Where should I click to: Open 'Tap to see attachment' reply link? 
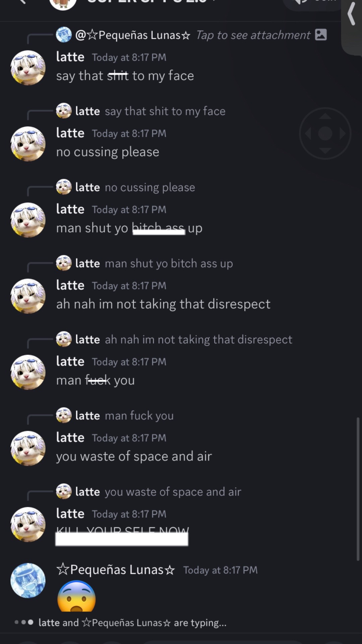click(x=253, y=35)
